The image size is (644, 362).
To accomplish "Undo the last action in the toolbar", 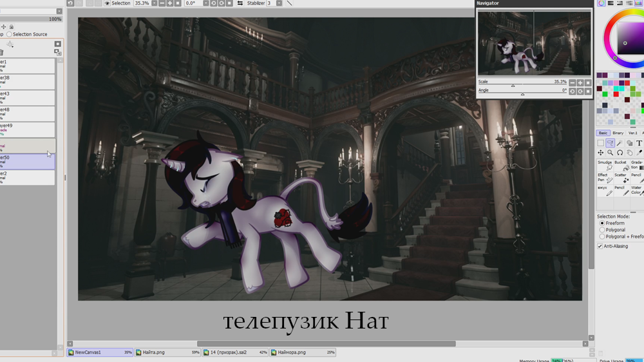I will (x=70, y=3).
